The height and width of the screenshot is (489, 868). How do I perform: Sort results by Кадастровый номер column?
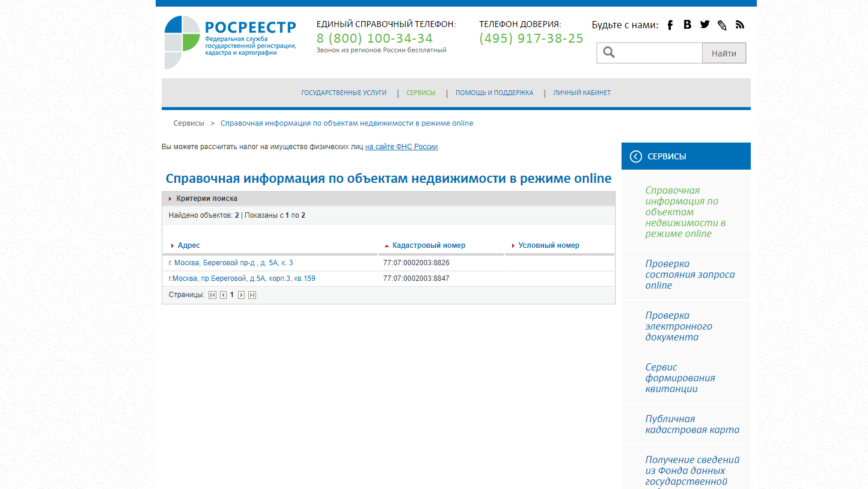pyautogui.click(x=429, y=245)
